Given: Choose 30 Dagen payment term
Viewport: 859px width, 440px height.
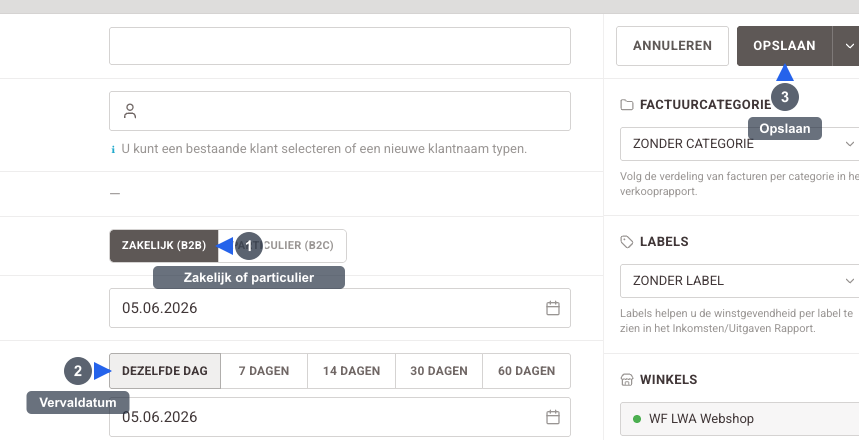Looking at the screenshot, I should 439,371.
